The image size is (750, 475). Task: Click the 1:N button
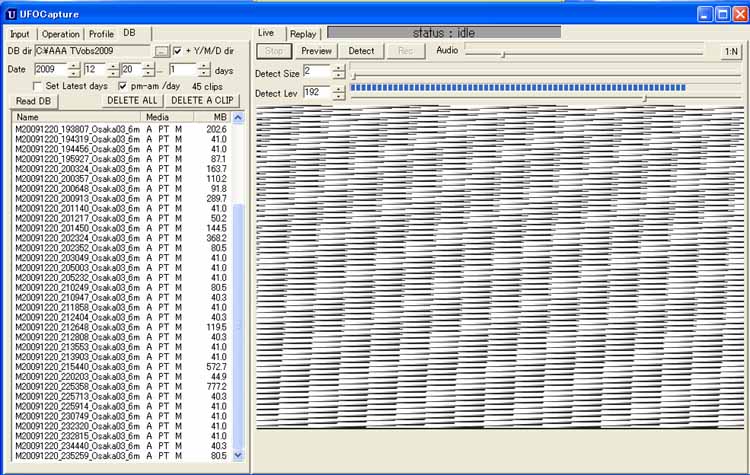731,51
